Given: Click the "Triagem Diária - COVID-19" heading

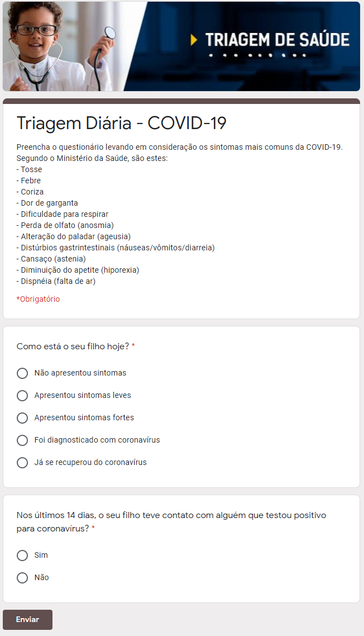Looking at the screenshot, I should 122,123.
